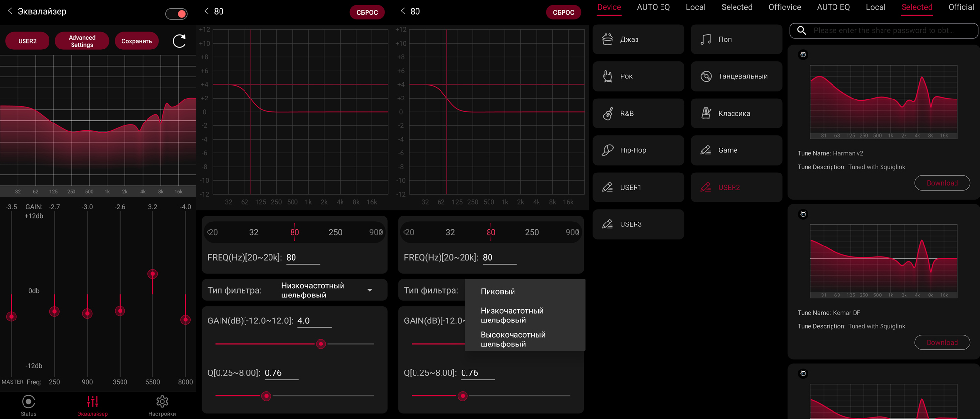Click СБРОС in band editor with closed filter dropdown

tap(367, 12)
